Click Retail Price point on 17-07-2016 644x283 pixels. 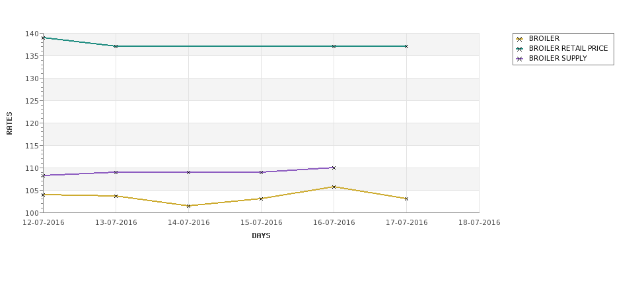[x=406, y=46]
